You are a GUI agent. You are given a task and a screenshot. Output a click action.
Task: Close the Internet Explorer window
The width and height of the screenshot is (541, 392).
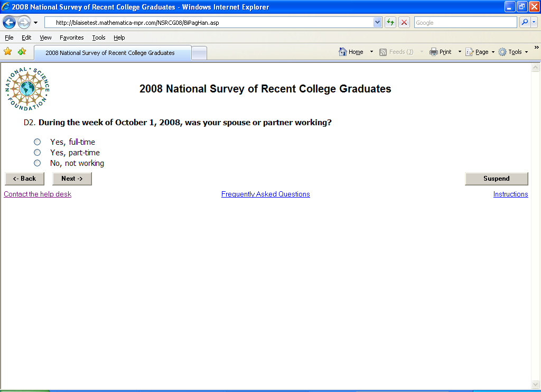[x=534, y=6]
